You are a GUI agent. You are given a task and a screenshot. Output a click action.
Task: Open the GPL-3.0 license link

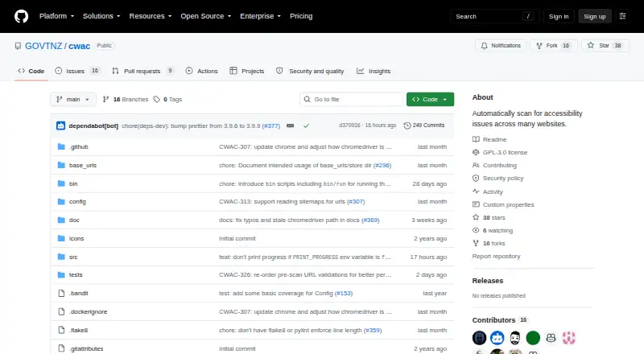tap(500, 152)
